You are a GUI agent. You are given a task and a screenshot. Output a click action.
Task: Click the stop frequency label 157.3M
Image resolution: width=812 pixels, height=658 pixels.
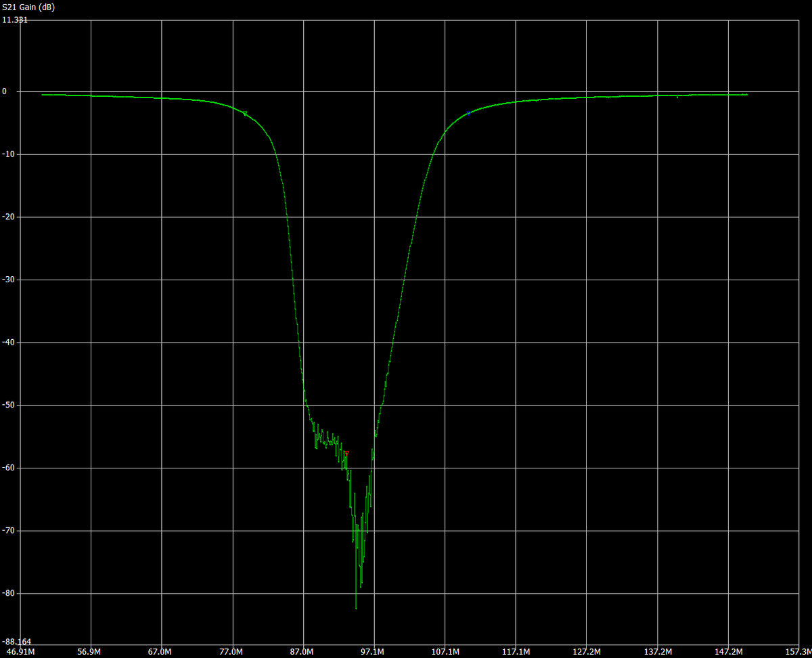click(x=798, y=652)
